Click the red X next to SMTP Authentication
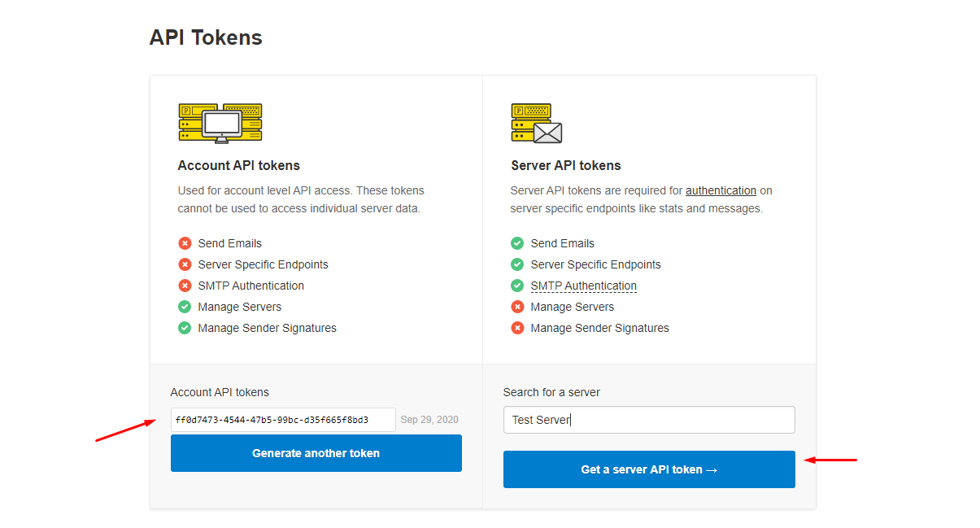This screenshot has height=528, width=980. 184,286
